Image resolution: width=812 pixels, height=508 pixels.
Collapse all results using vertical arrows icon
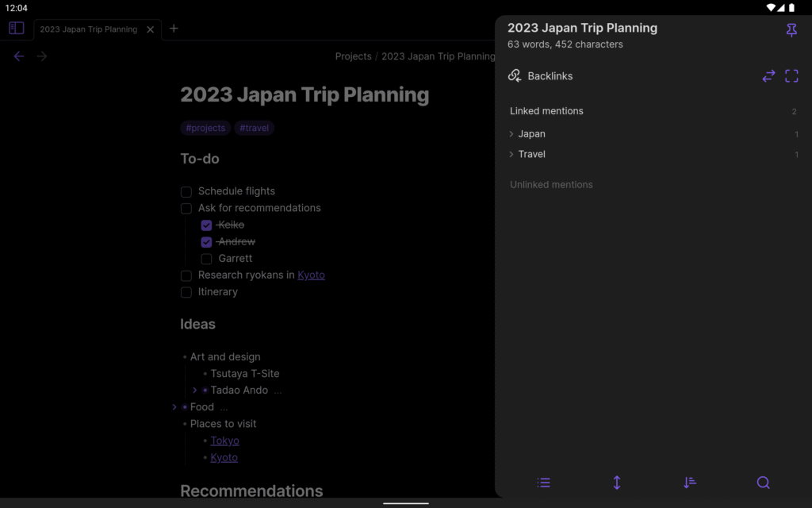[616, 482]
